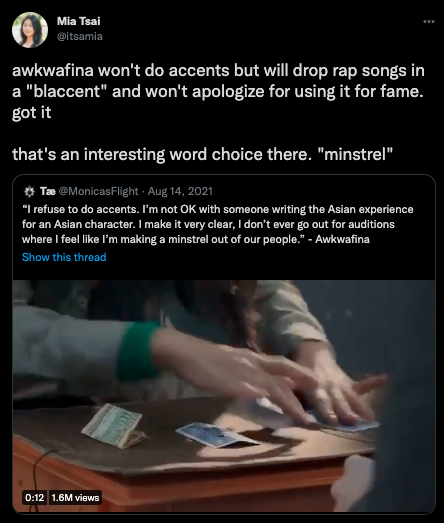Click the Show this thread link
Image resolution: width=444 pixels, height=523 pixels.
click(64, 257)
